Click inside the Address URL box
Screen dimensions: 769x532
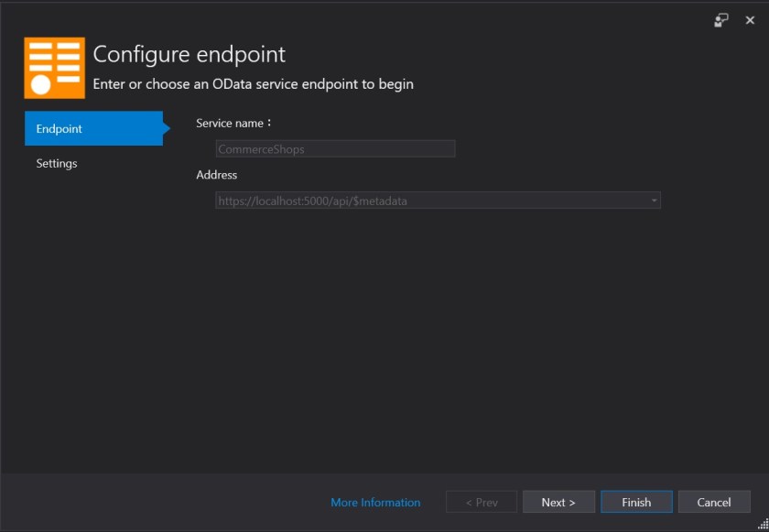coord(430,201)
